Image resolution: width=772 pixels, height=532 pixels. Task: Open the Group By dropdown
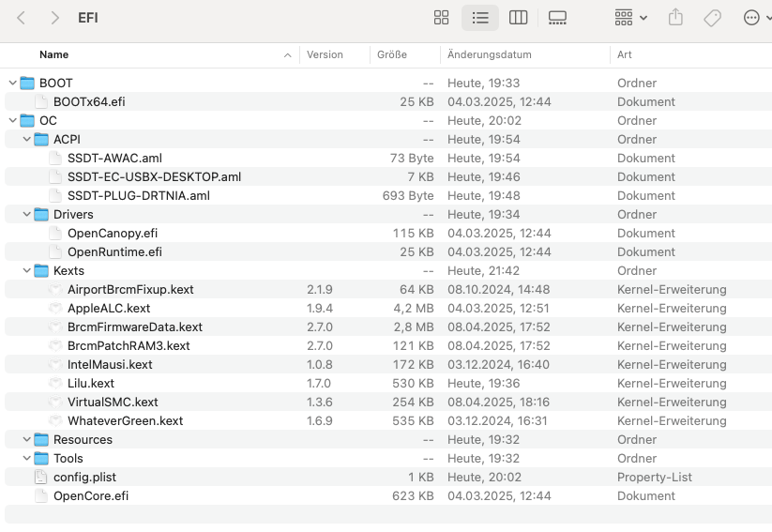click(x=630, y=18)
